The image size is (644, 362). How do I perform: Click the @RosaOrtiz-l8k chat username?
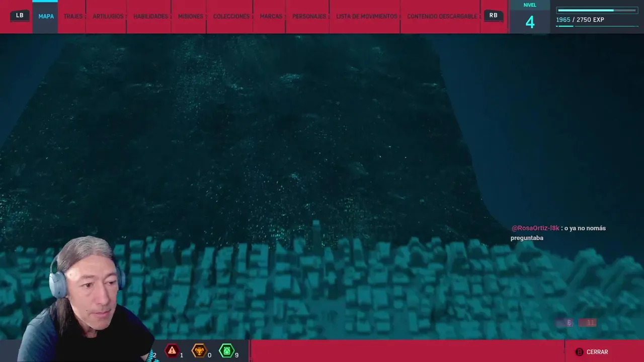[x=535, y=228]
